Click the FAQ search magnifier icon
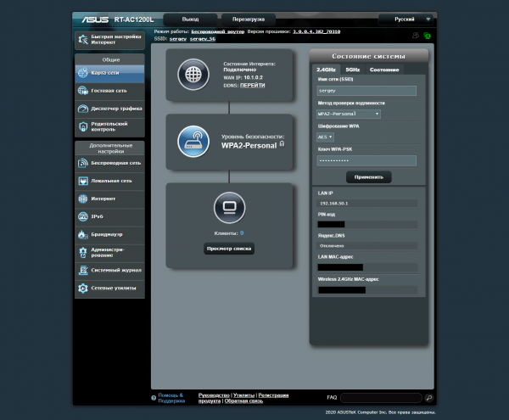 click(x=428, y=397)
